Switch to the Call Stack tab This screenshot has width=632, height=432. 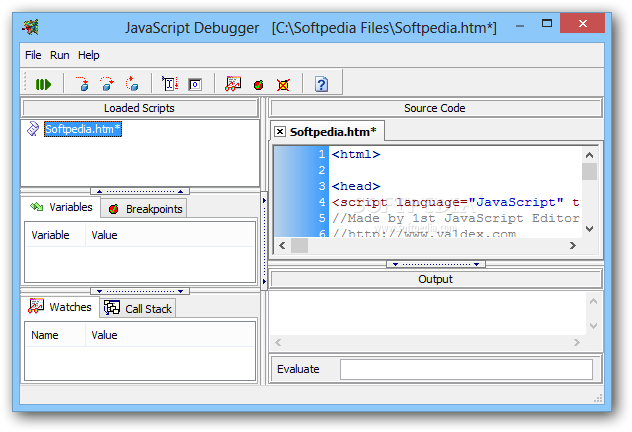pos(138,309)
